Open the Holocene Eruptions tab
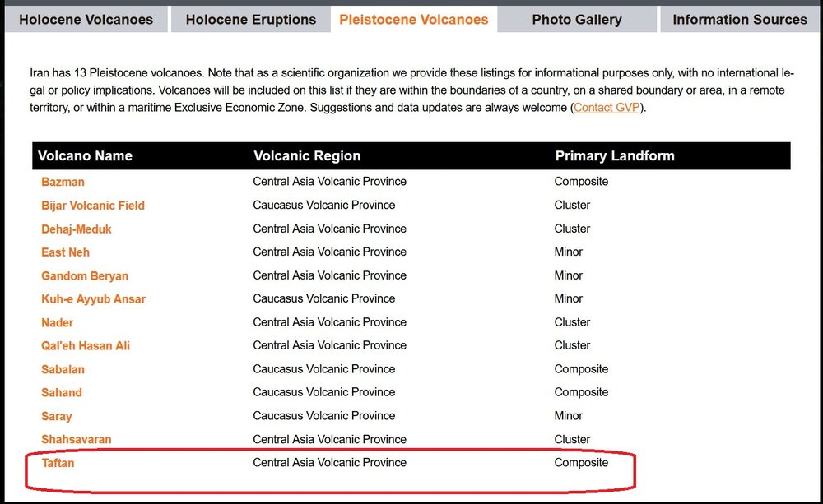Image resolution: width=823 pixels, height=504 pixels. click(x=251, y=20)
